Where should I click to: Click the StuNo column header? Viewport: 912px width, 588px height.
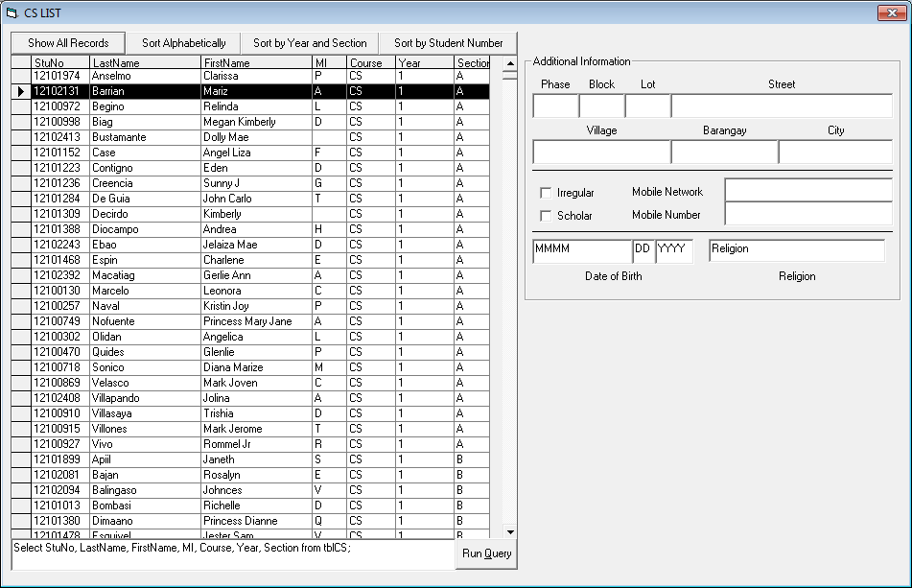(60, 62)
